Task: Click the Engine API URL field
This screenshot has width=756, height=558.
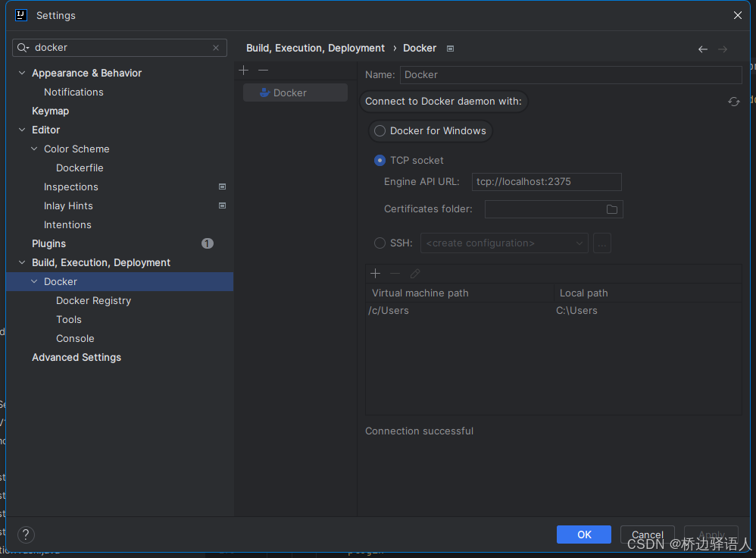Action: [x=545, y=182]
